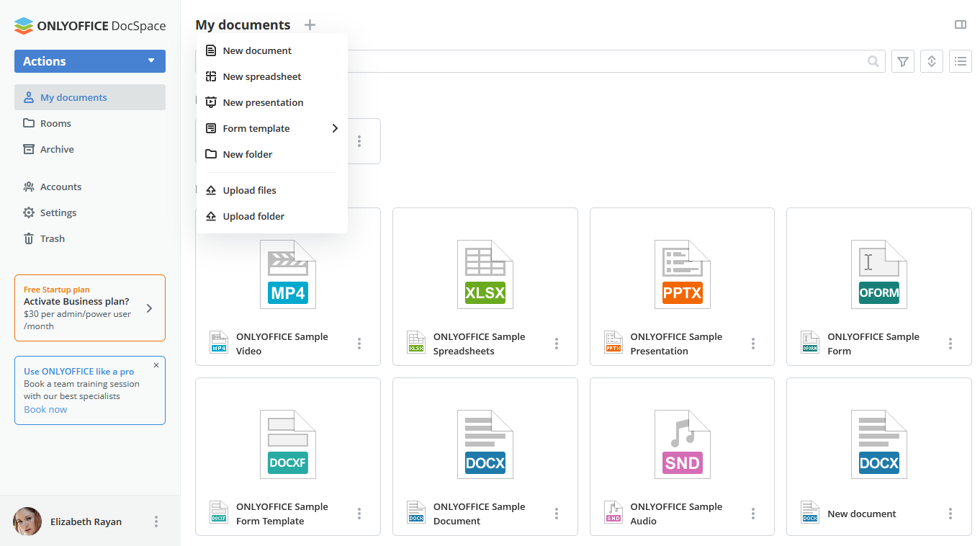Click the sort order icon
This screenshot has width=980, height=546.
pos(932,61)
